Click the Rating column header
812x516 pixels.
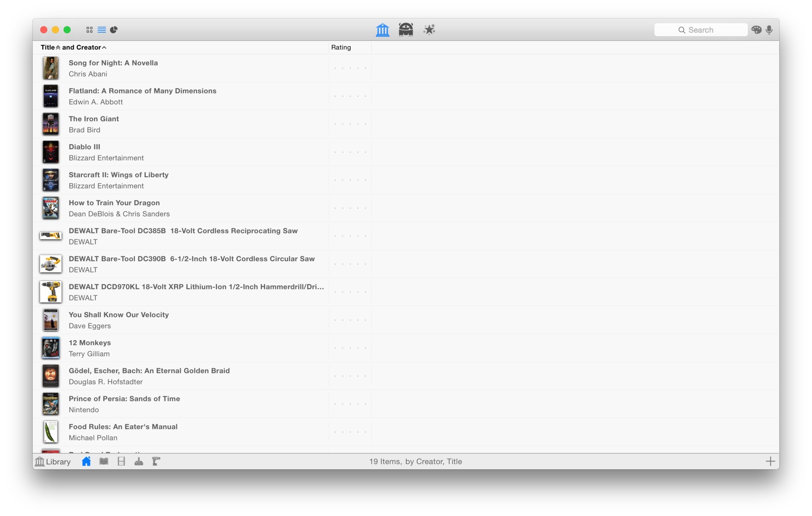(x=341, y=48)
